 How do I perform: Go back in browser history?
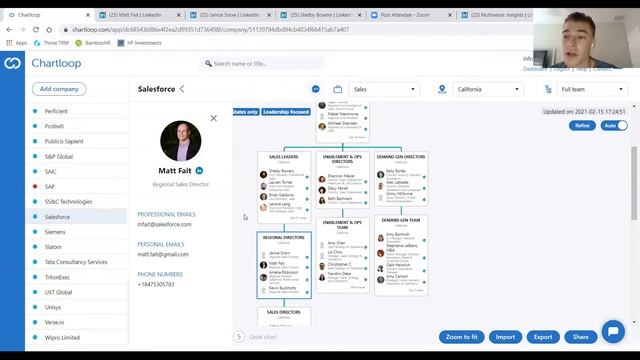pyautogui.click(x=9, y=29)
